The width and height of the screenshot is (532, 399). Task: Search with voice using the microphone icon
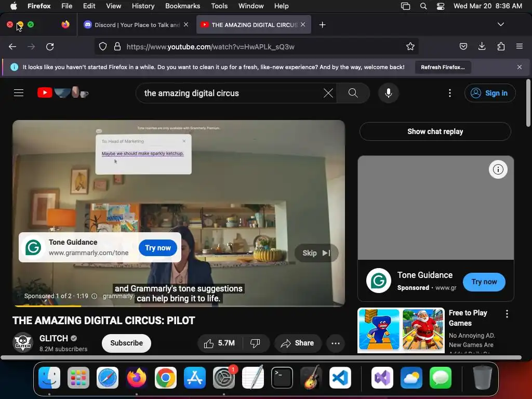click(389, 93)
